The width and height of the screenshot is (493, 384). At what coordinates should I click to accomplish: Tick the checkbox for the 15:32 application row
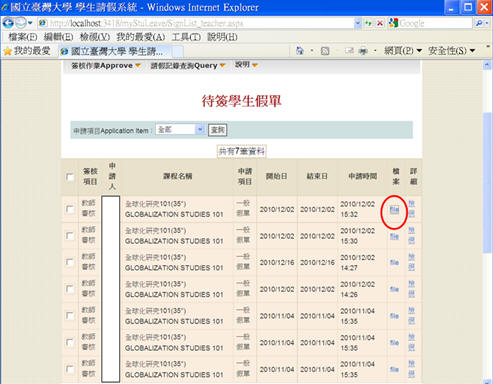pos(70,209)
